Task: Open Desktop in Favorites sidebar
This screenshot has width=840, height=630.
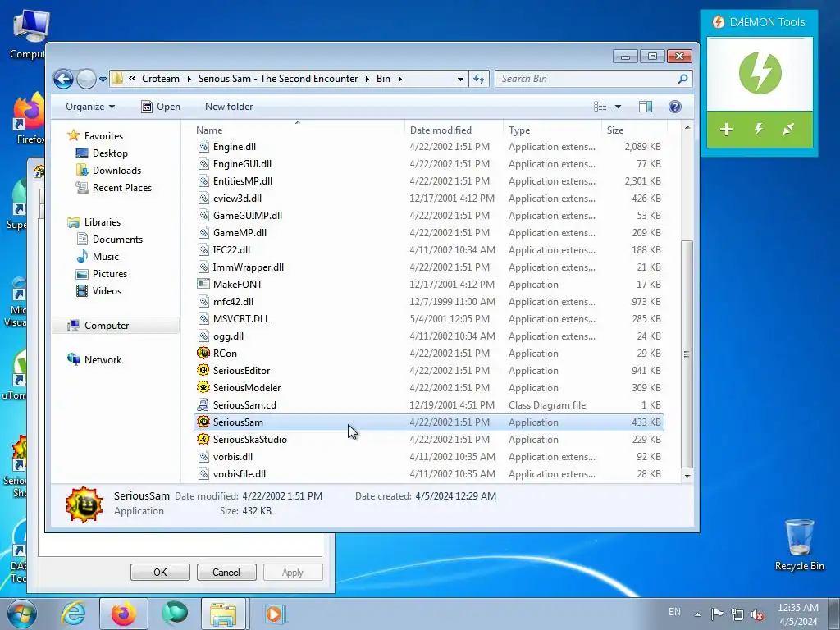Action: pyautogui.click(x=110, y=153)
